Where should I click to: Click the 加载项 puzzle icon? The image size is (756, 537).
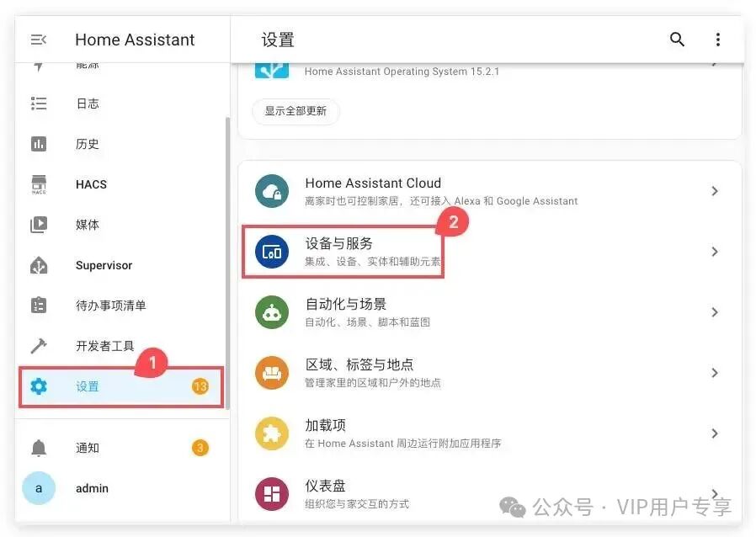pyautogui.click(x=272, y=433)
